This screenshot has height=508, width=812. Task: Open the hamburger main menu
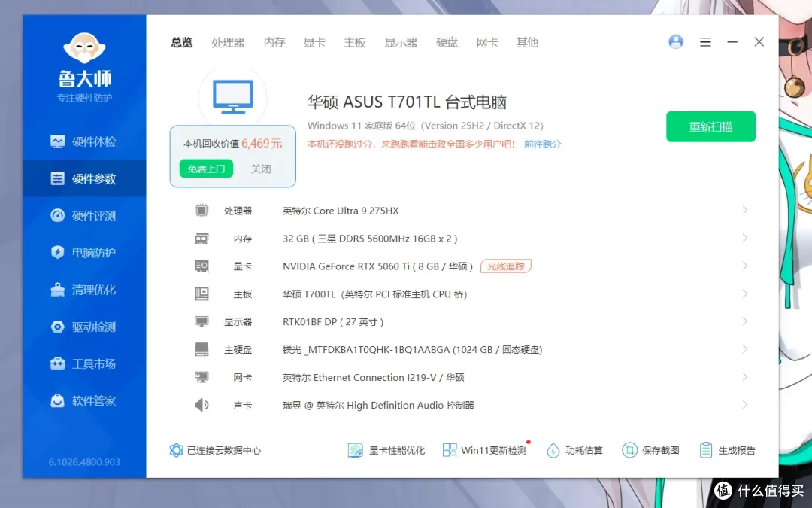[x=705, y=42]
